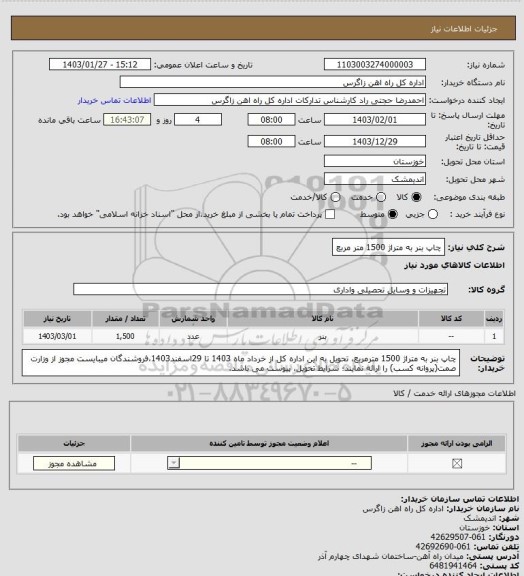Click the buyer notes text box
The image size is (524, 576).
(241, 363)
